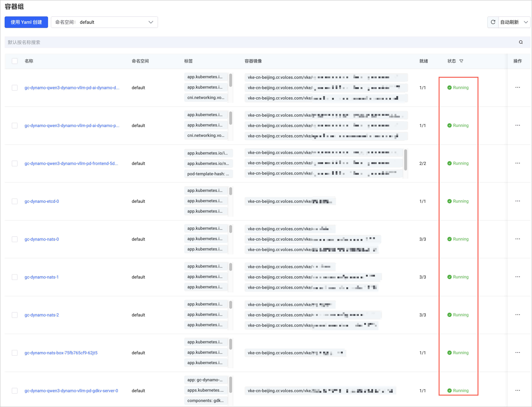Check the gc-dynamo-nats-0 row checkbox
Viewport: 532px width, 407px height.
coord(15,239)
